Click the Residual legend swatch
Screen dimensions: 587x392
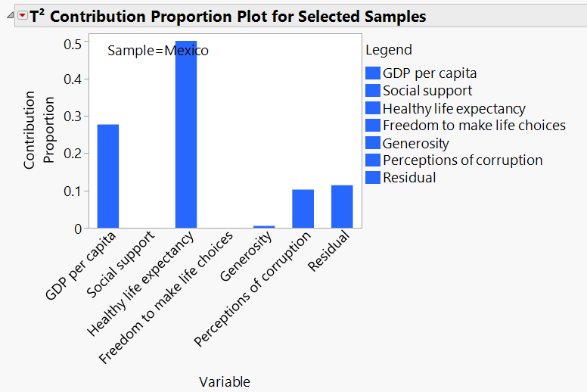372,178
